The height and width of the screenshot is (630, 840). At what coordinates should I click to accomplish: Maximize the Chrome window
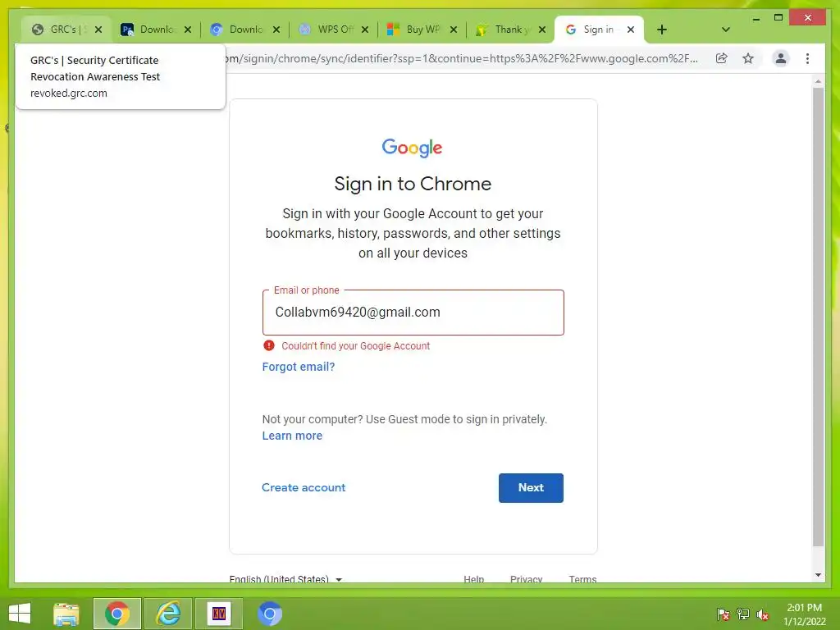(778, 18)
